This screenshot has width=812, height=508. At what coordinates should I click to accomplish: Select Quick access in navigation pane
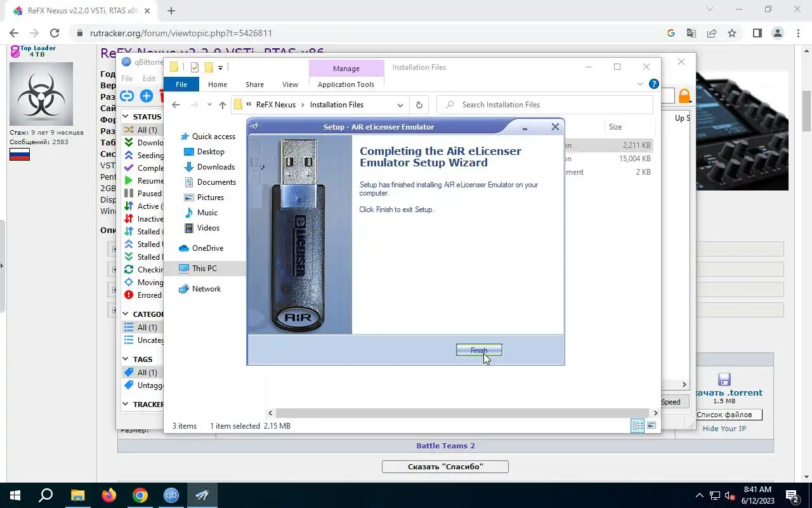point(214,137)
